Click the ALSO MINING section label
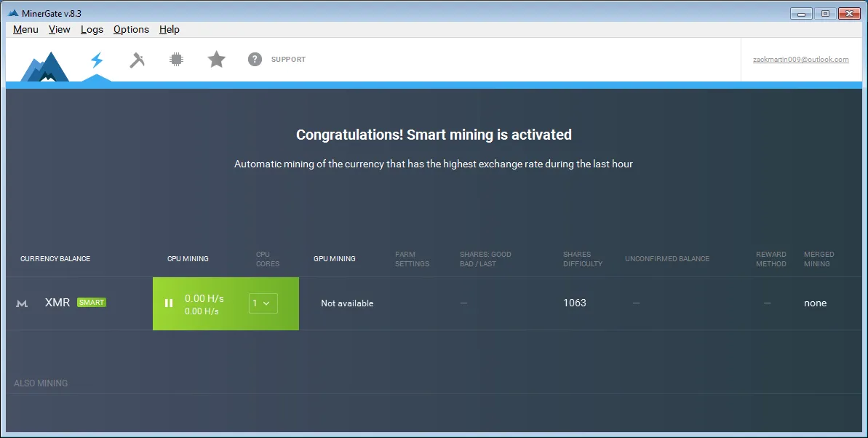The image size is (868, 438). (x=41, y=383)
